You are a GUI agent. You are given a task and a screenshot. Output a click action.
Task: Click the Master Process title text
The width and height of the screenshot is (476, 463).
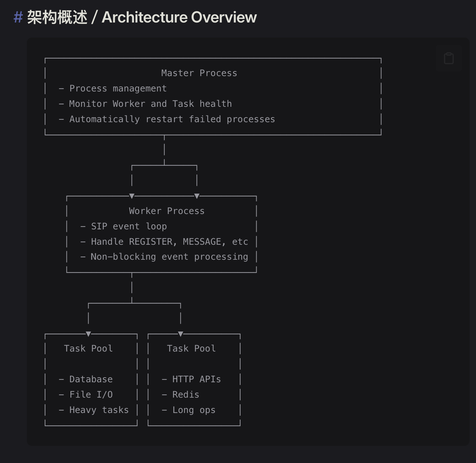click(x=199, y=73)
